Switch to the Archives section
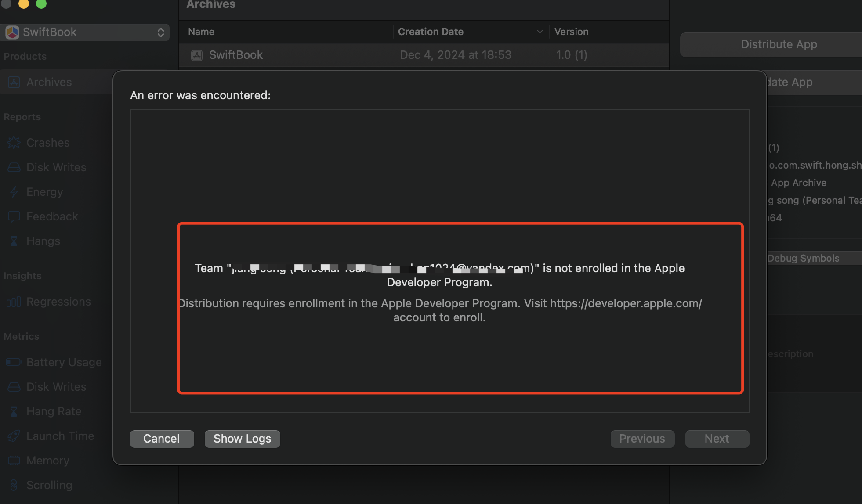This screenshot has height=504, width=862. pyautogui.click(x=49, y=82)
